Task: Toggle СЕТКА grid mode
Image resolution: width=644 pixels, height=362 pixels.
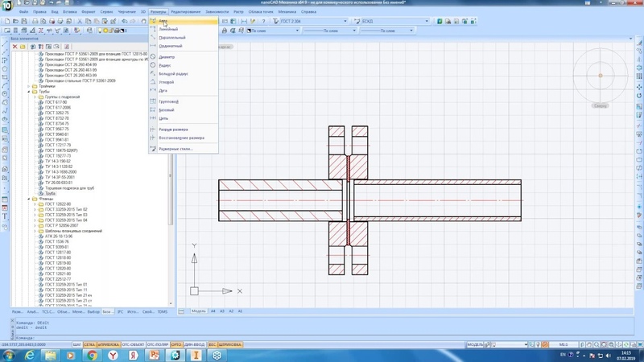Action: [89, 344]
